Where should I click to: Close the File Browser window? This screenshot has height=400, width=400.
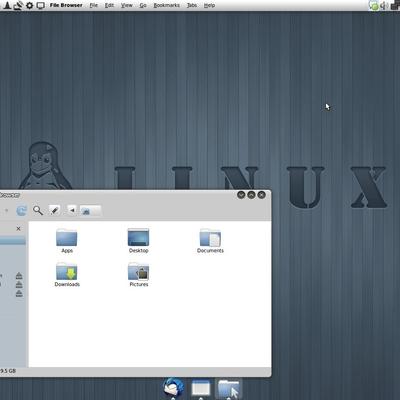click(x=262, y=195)
